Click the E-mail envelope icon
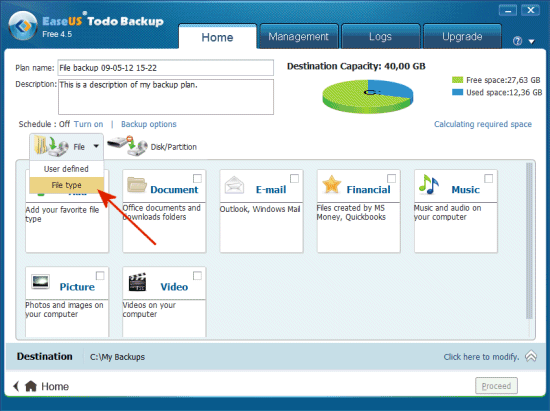Image resolution: width=550 pixels, height=411 pixels. click(234, 185)
